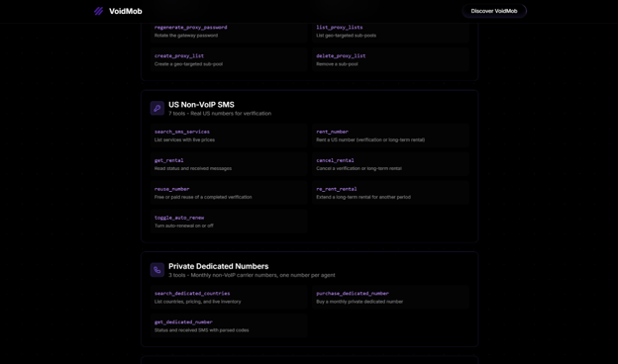The width and height of the screenshot is (618, 364).
Task: Click 'Rotate the gateway password' description
Action: tap(186, 36)
